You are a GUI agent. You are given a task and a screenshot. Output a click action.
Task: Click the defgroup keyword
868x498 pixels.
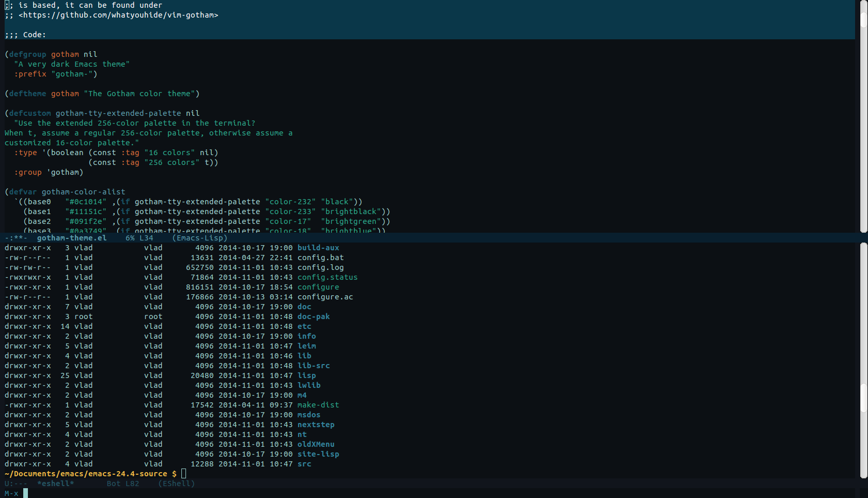[28, 54]
